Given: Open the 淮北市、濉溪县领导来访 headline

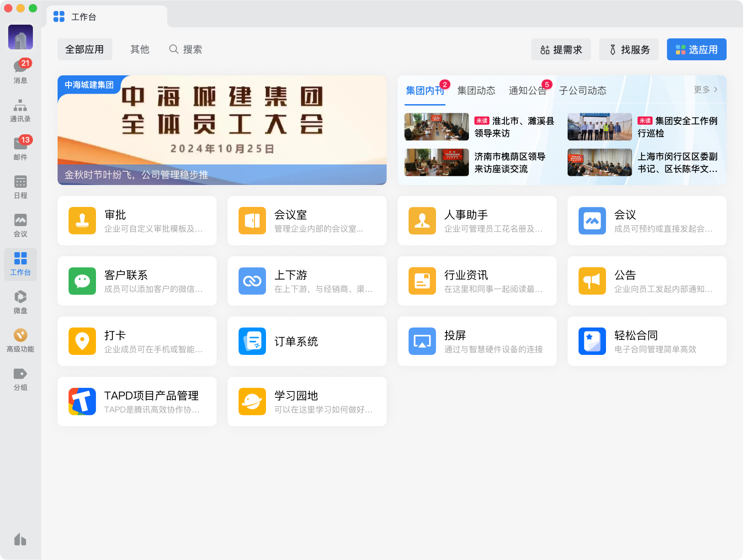Looking at the screenshot, I should (x=514, y=127).
